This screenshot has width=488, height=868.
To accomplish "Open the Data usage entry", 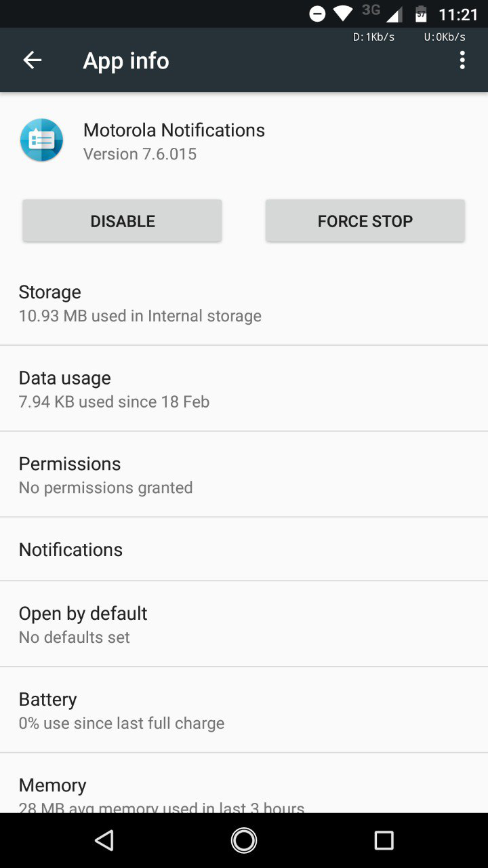I will [x=244, y=389].
